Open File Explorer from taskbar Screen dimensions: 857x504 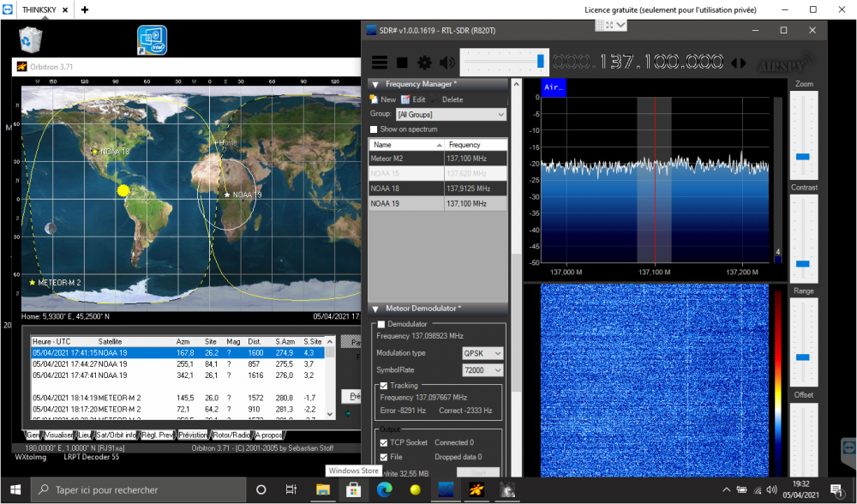click(x=322, y=489)
